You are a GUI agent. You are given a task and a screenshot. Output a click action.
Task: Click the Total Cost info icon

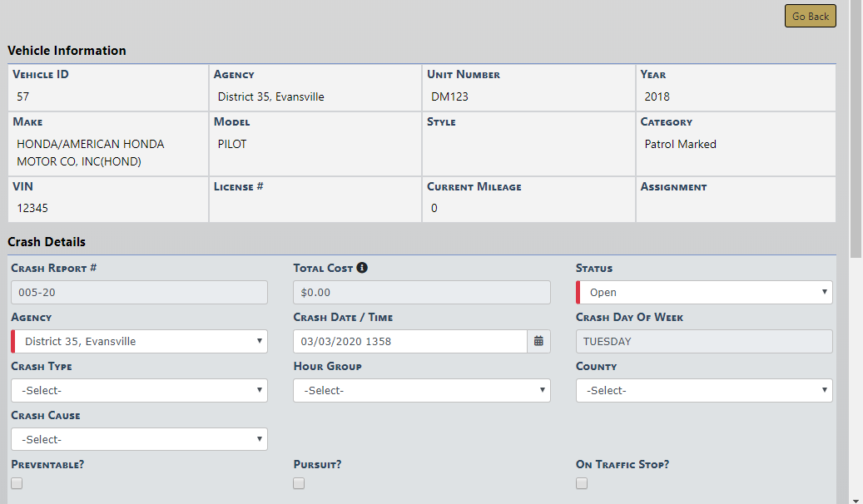point(362,269)
